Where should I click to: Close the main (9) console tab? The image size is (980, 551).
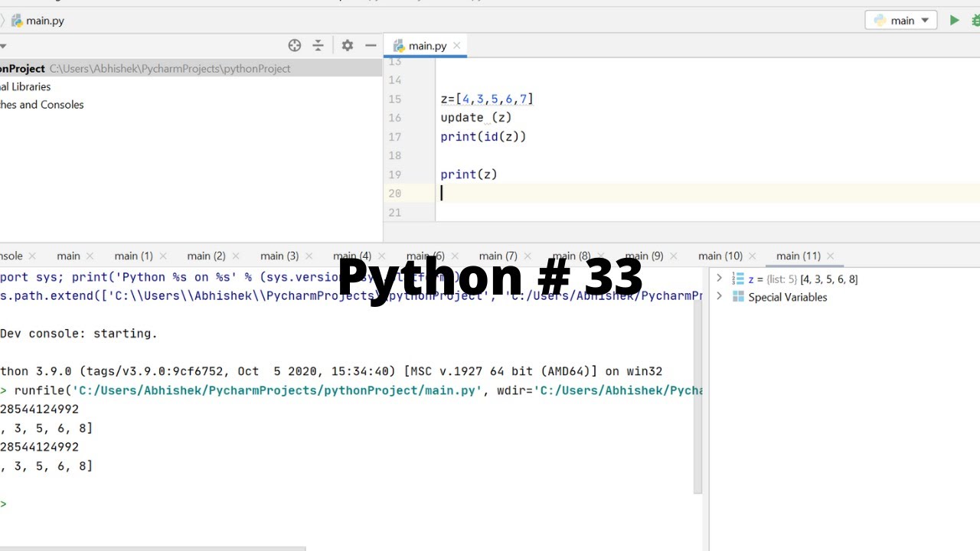(672, 256)
